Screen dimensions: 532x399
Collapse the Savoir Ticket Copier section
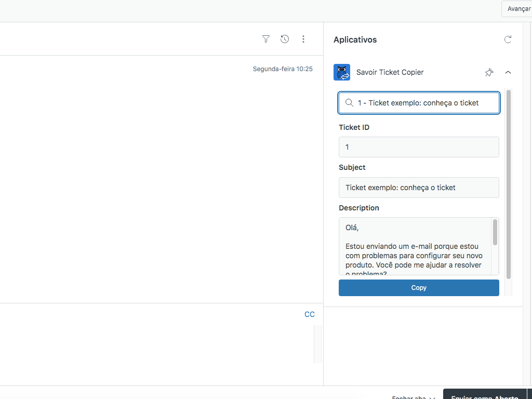508,72
